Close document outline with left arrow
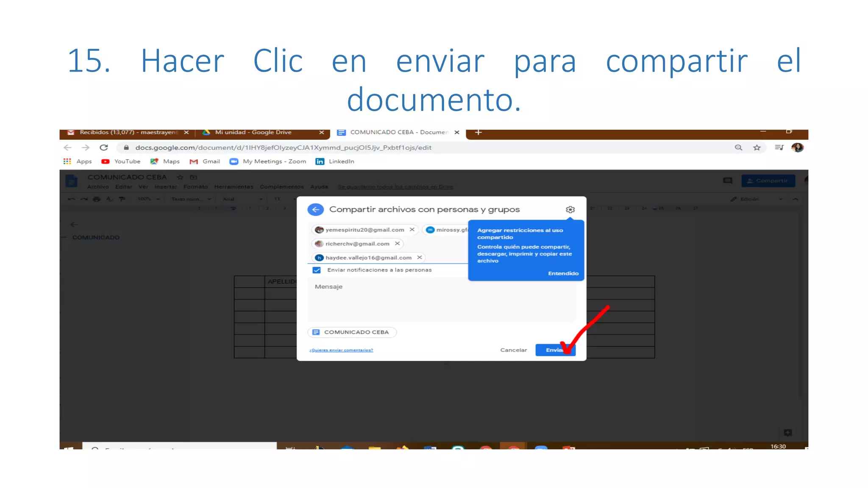Viewport: 868px width, 488px height. coord(74,225)
